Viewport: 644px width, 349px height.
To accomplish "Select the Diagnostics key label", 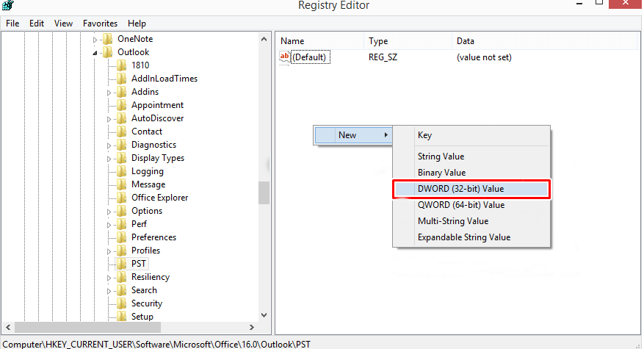I will tap(153, 145).
